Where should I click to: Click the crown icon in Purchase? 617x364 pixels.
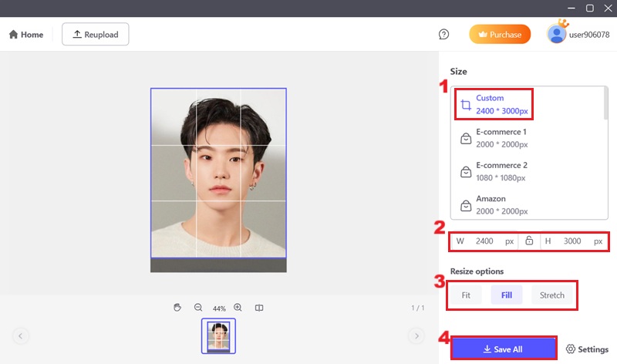(483, 35)
